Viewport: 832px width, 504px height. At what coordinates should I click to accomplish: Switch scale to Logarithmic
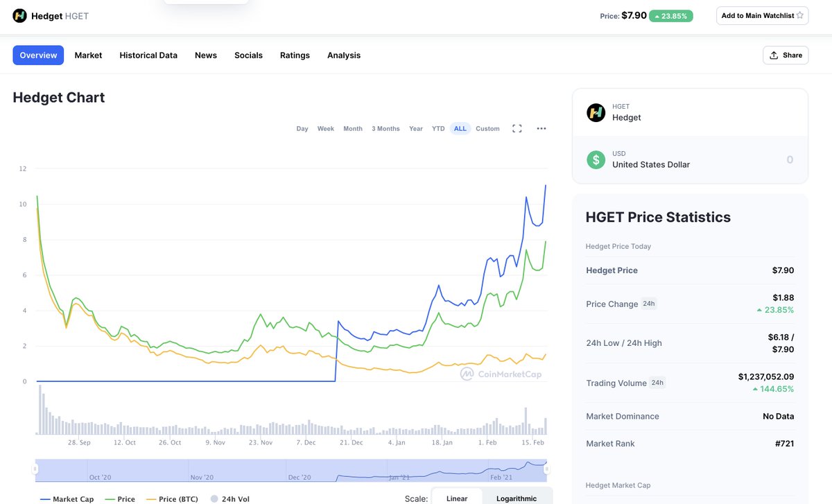[517, 498]
